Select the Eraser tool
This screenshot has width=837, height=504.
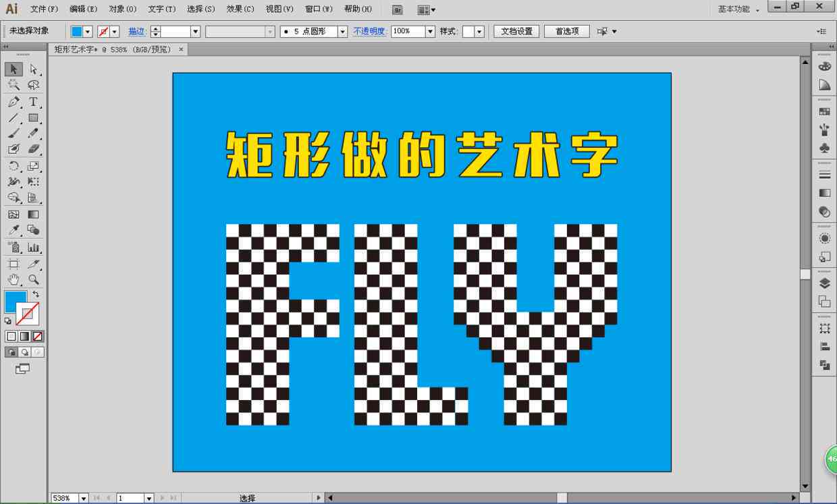[x=33, y=149]
